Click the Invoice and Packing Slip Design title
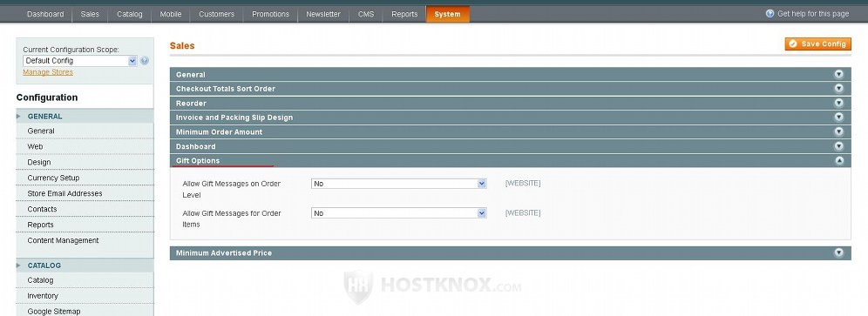The image size is (868, 316). [234, 118]
